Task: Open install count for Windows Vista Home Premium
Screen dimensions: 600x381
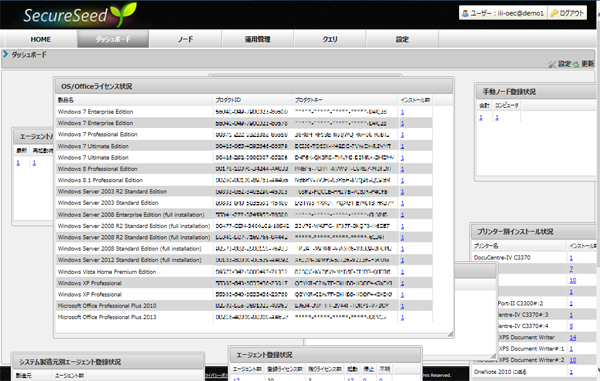Action: click(x=402, y=272)
